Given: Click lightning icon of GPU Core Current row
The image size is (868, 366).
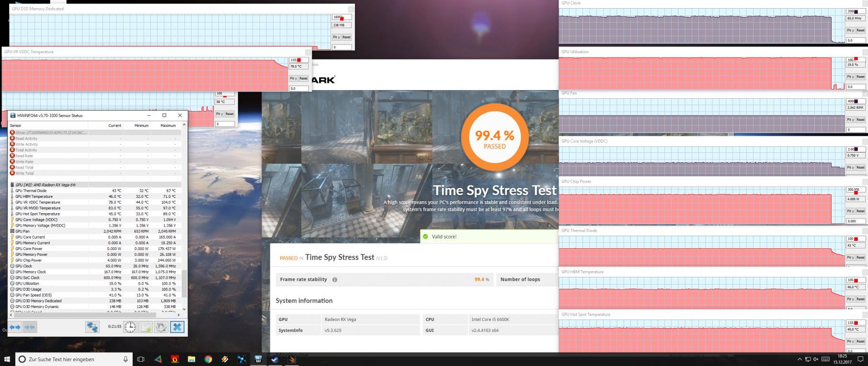Looking at the screenshot, I should [12, 237].
